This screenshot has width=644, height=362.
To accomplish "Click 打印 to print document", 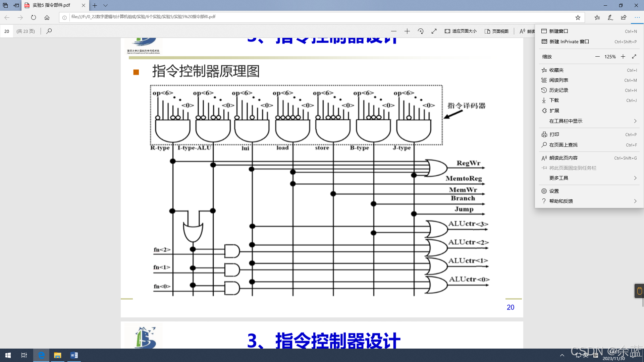I will tap(554, 134).
